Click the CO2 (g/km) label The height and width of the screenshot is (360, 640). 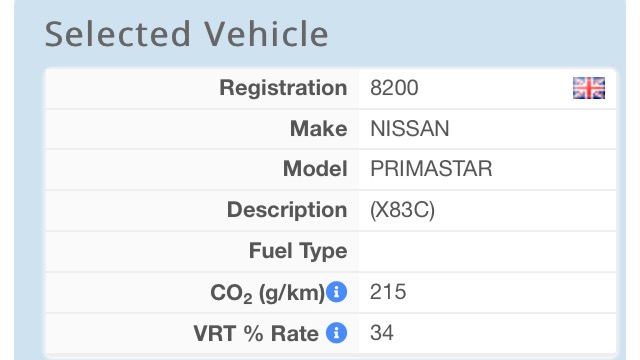(x=267, y=293)
